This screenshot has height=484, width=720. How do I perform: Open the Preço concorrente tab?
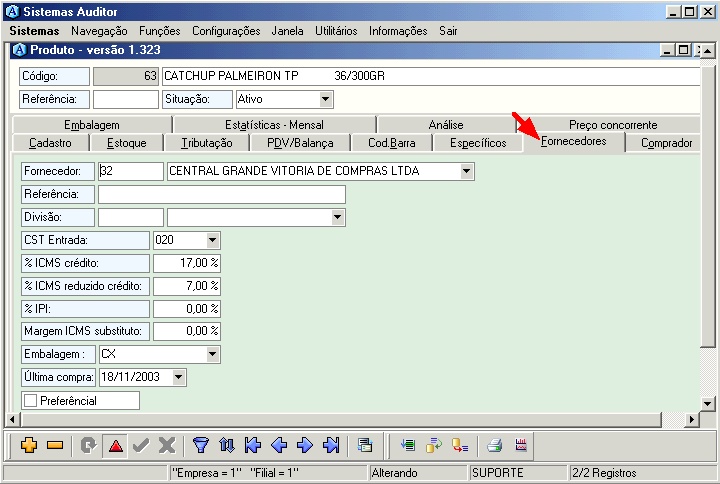pos(613,124)
